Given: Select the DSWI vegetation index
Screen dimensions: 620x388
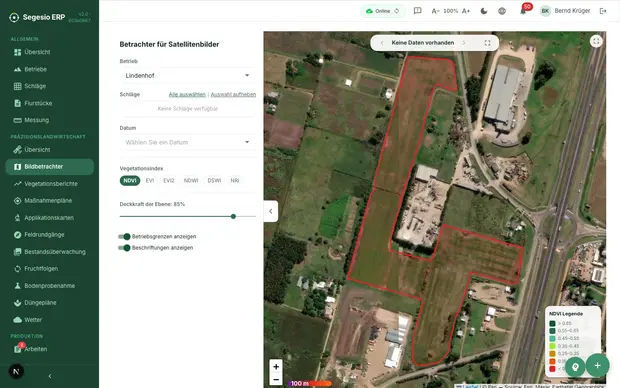Looking at the screenshot, I should 214,181.
